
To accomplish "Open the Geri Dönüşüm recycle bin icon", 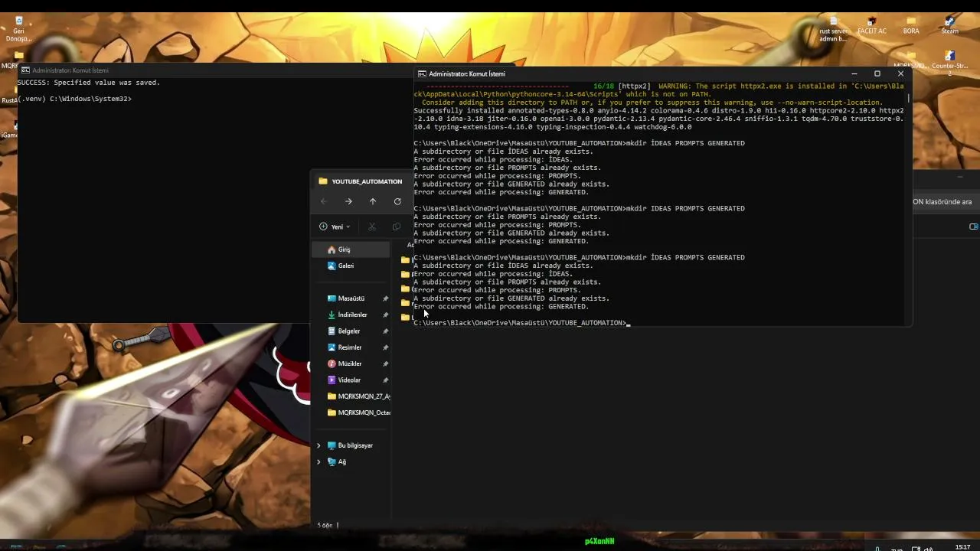I will (x=19, y=28).
